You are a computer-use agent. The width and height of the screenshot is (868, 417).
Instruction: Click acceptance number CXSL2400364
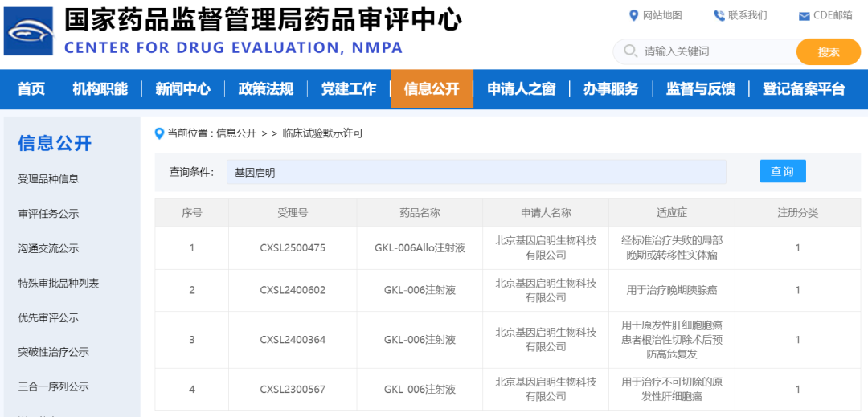293,340
